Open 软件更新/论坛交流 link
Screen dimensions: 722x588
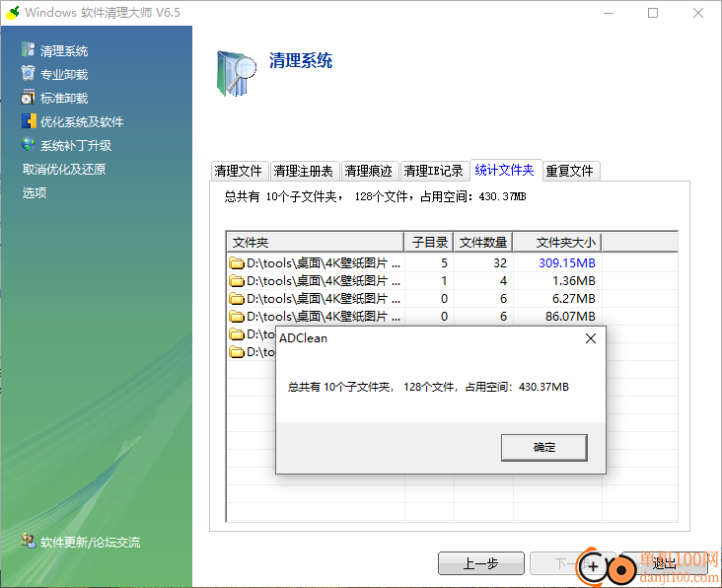(x=91, y=542)
